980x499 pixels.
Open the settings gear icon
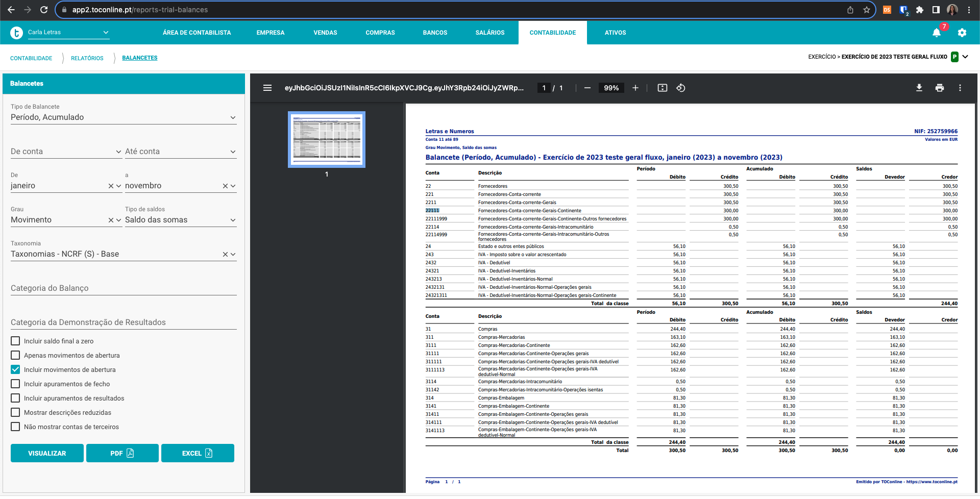click(962, 33)
